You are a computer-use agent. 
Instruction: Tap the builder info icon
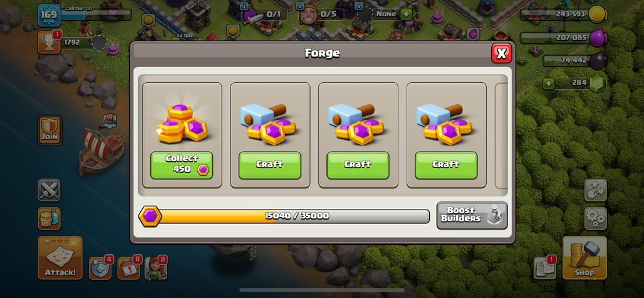(300, 6)
